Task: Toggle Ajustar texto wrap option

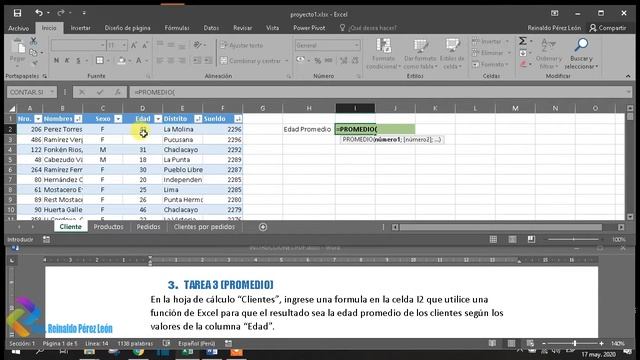Action: [x=242, y=45]
